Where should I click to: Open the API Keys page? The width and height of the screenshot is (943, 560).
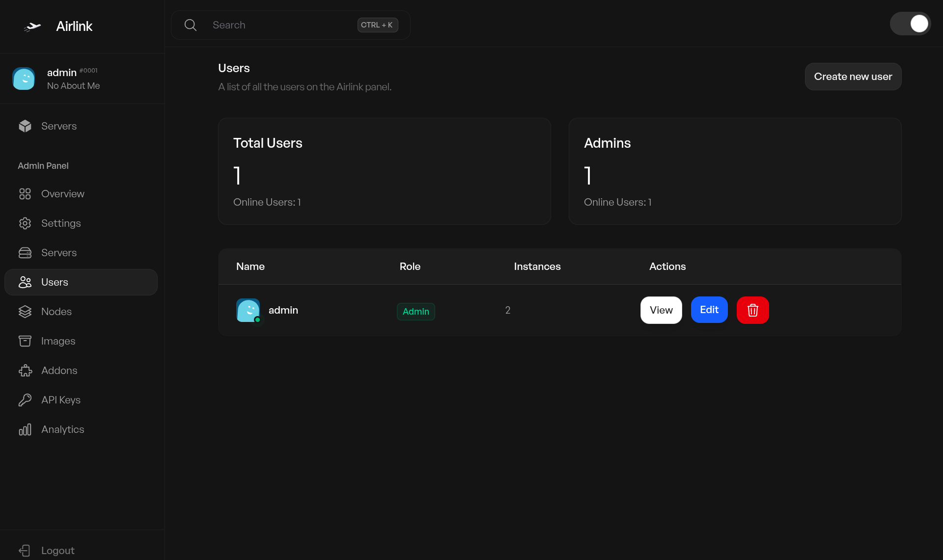pyautogui.click(x=81, y=400)
